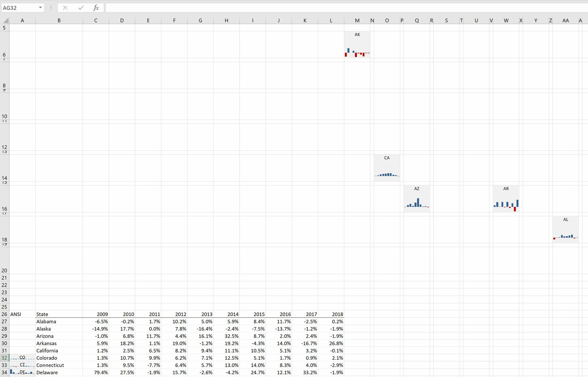Select the AL chart object
This screenshot has height=377, width=588.
coord(565,229)
